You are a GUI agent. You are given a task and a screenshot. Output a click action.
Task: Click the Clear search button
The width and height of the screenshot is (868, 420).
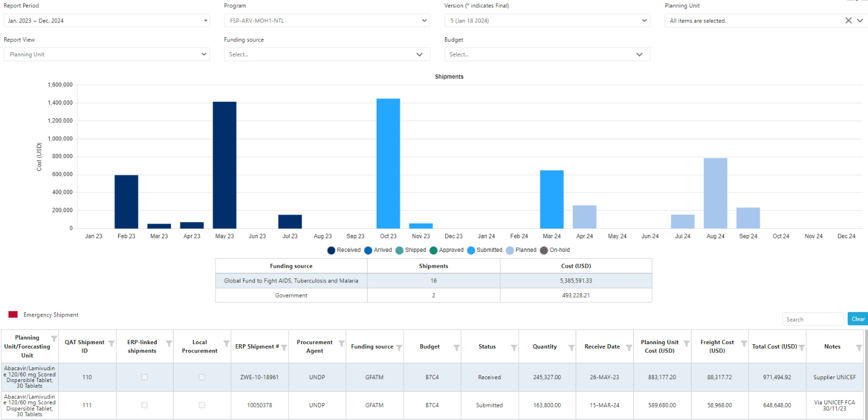tap(858, 319)
